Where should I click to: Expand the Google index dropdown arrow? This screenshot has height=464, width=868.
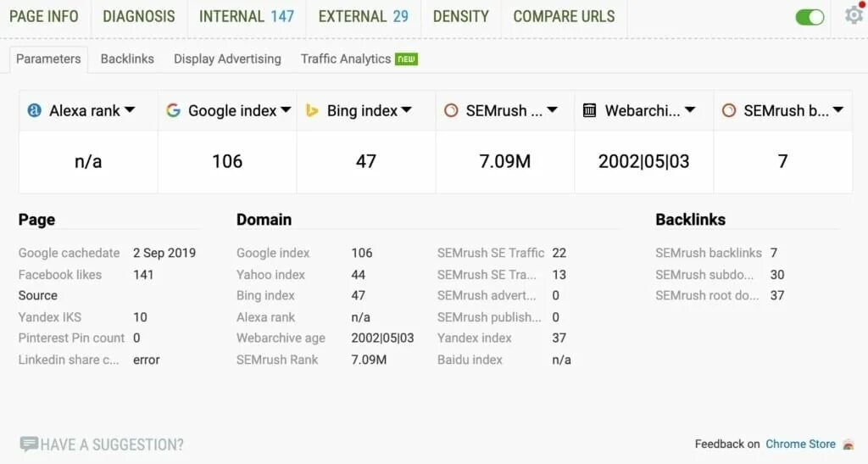click(x=286, y=109)
